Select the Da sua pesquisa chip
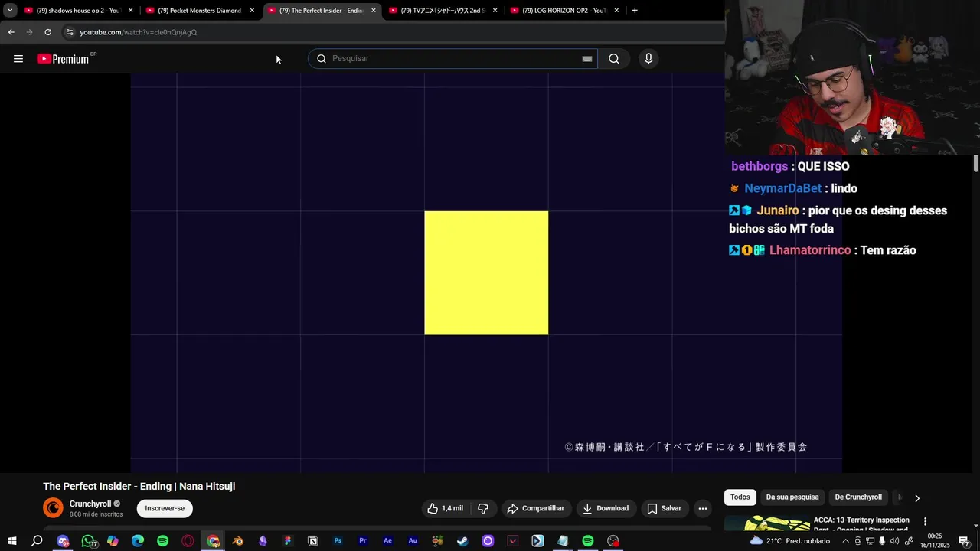 point(792,497)
